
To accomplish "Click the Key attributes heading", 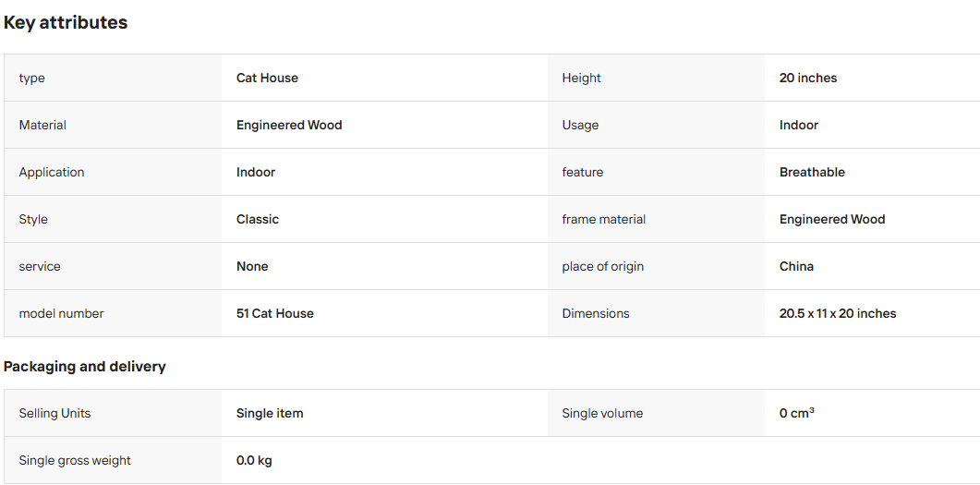I will click(66, 22).
